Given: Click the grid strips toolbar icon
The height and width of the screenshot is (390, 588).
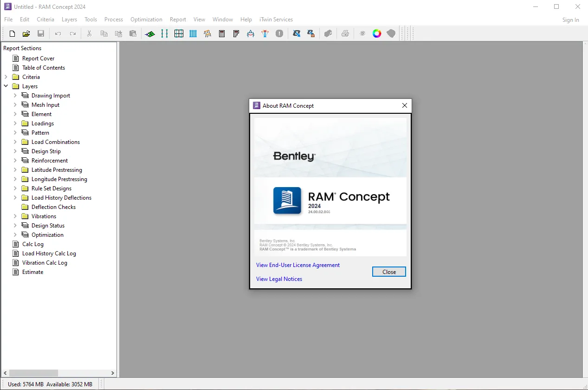Looking at the screenshot, I should (x=179, y=33).
